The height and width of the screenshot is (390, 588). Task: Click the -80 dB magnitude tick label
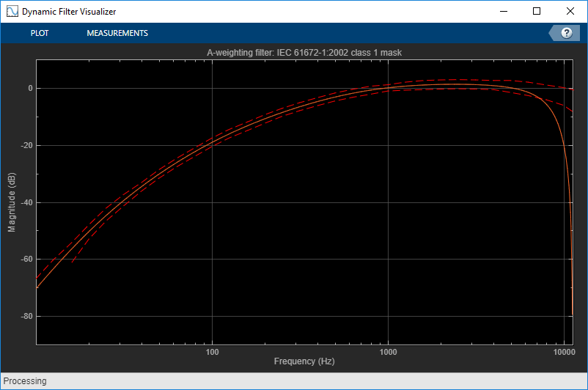point(26,316)
